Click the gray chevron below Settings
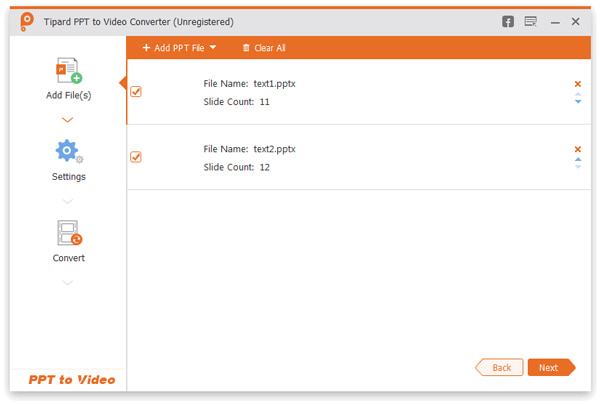 point(68,201)
